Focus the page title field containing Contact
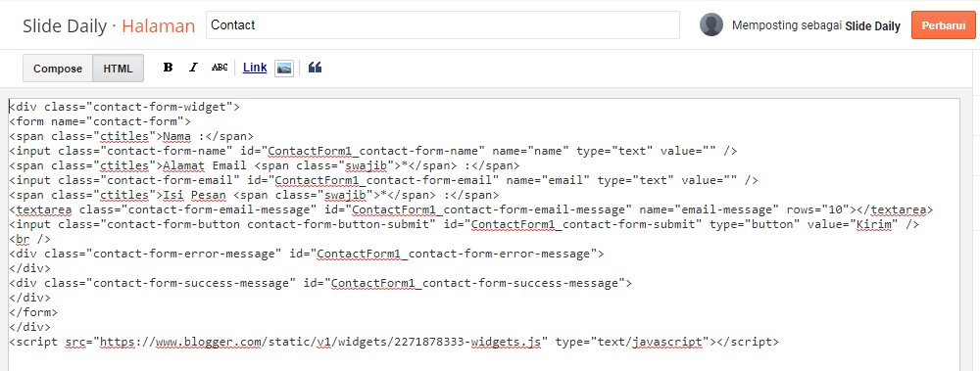Viewport: 980px width, 371px height. coord(443,25)
